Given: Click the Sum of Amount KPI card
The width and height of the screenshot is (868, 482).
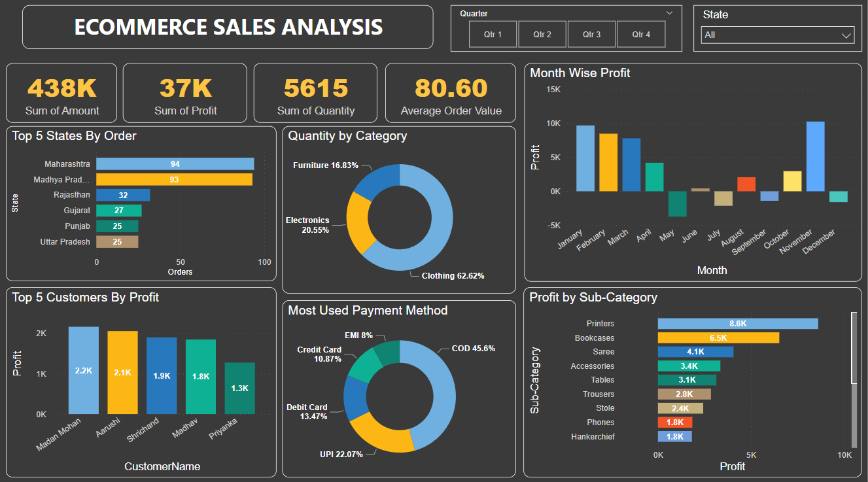Looking at the screenshot, I should click(61, 92).
